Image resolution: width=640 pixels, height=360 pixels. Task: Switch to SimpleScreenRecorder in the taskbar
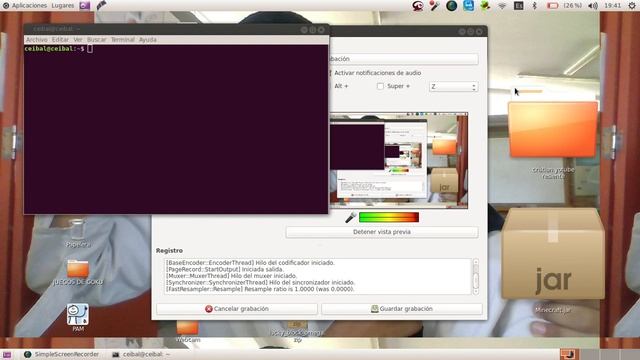coord(61,354)
